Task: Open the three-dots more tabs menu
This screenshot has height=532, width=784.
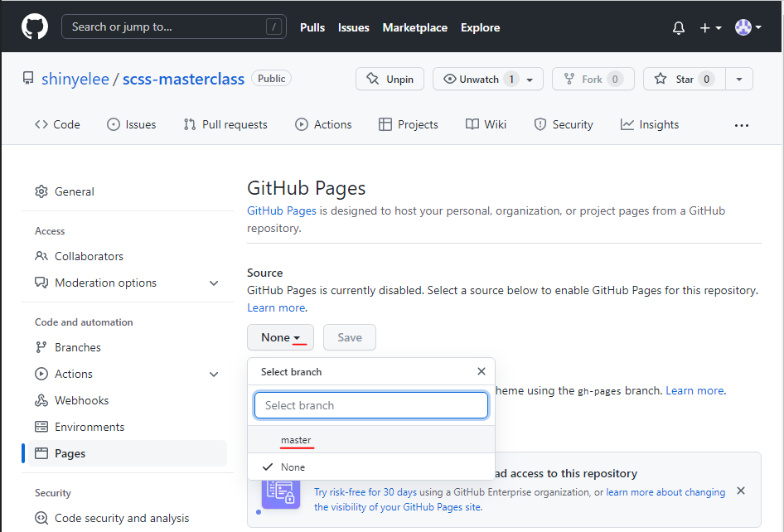Action: [742, 125]
